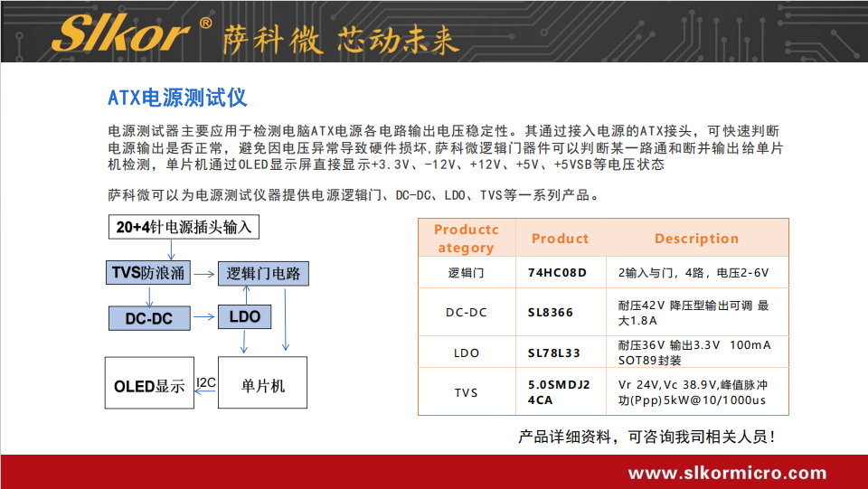This screenshot has height=489, width=868.
Task: Select the '74HC08D' product cell
Action: point(561,273)
